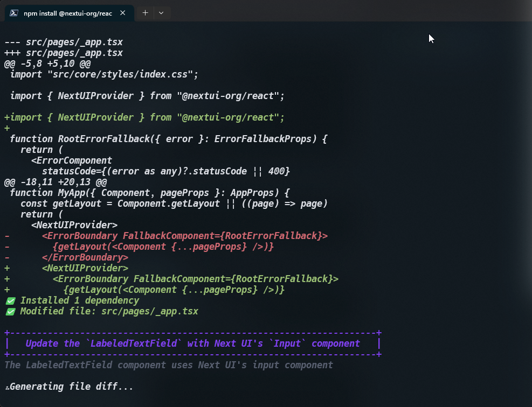Image resolution: width=532 pixels, height=407 pixels.
Task: Click the added NextUIProvider import line
Action: coord(143,117)
